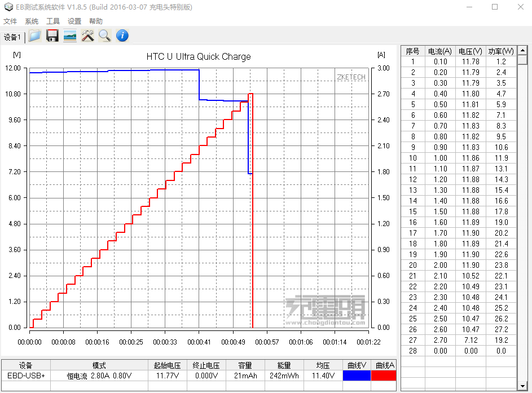Open the tools hammer-and-wrench icon

(87, 36)
